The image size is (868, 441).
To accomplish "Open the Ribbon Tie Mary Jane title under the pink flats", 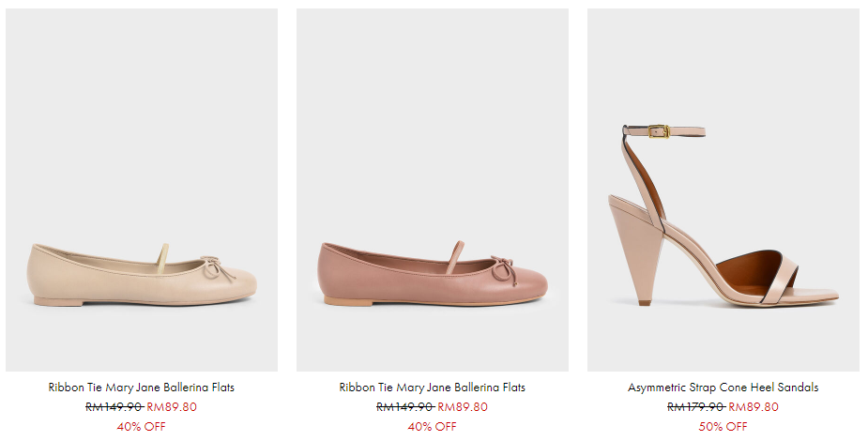I will pyautogui.click(x=432, y=388).
